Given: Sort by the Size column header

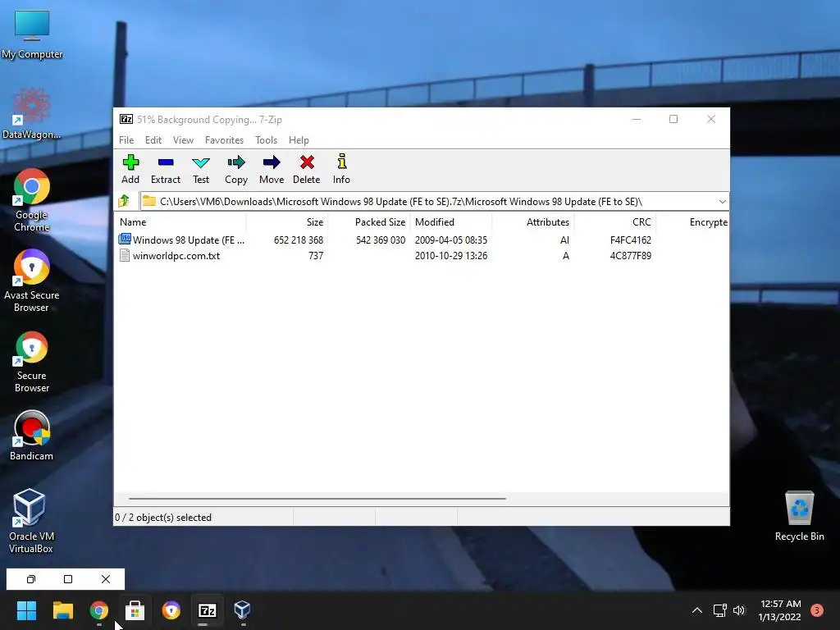Looking at the screenshot, I should click(x=287, y=221).
